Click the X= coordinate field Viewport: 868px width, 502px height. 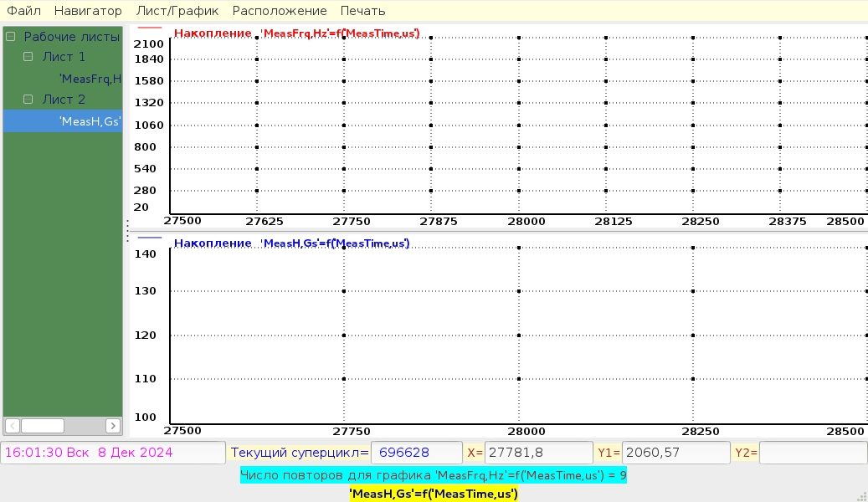538,453
